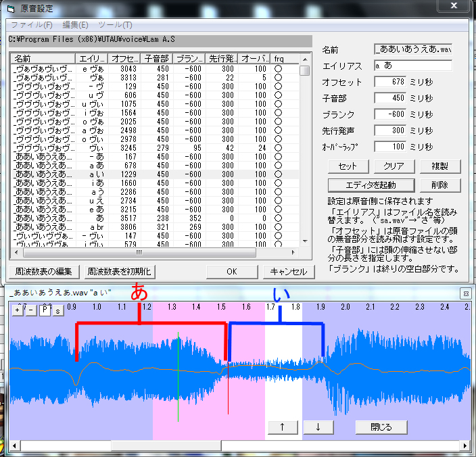Screen dimensions: 476x457
Task: Sort list by 先行発.. column header
Action: pyautogui.click(x=222, y=59)
